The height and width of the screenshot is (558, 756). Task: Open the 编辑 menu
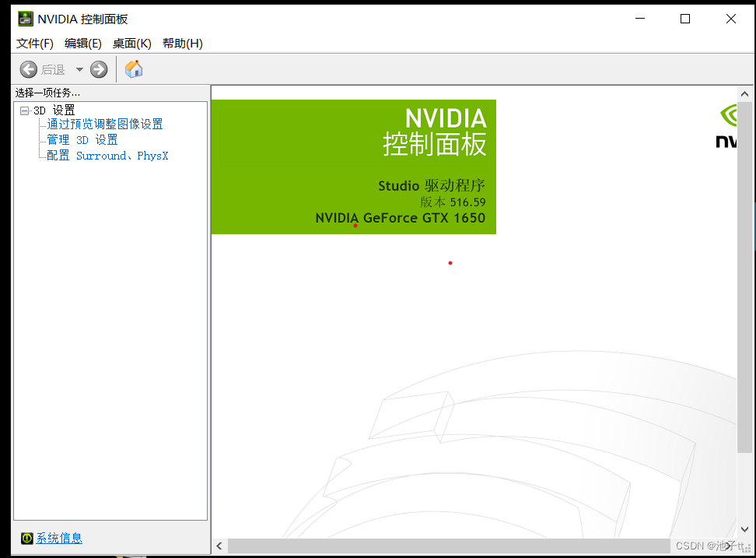click(x=82, y=44)
